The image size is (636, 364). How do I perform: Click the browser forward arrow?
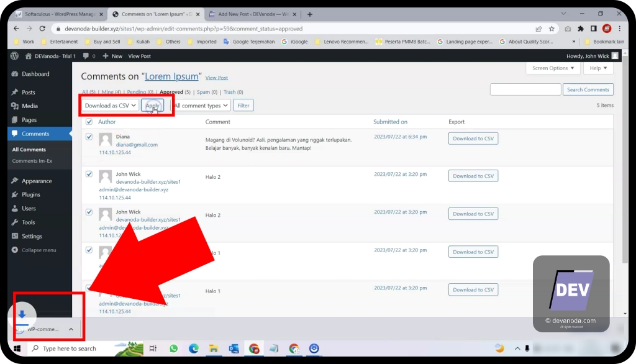pos(29,29)
